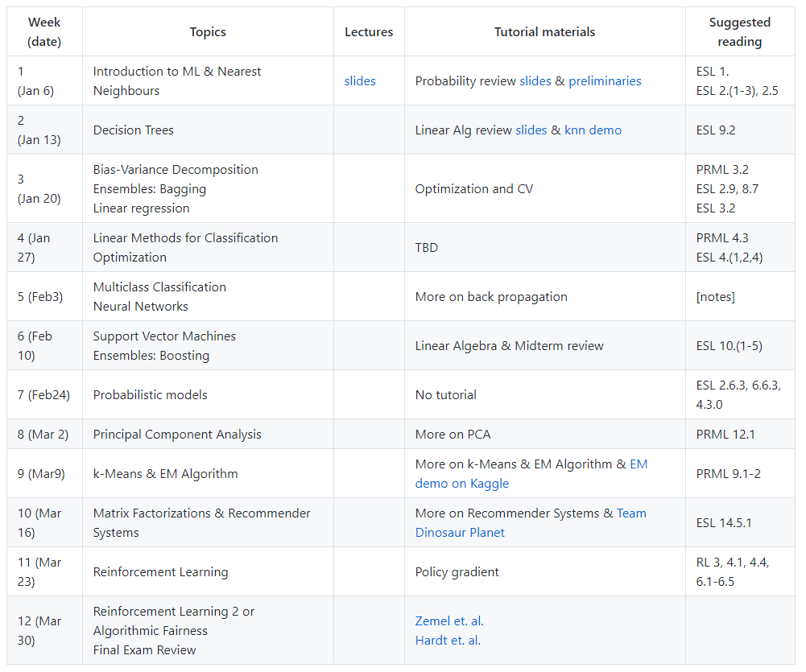Open the knn demo link
The image size is (806, 672).
[593, 130]
